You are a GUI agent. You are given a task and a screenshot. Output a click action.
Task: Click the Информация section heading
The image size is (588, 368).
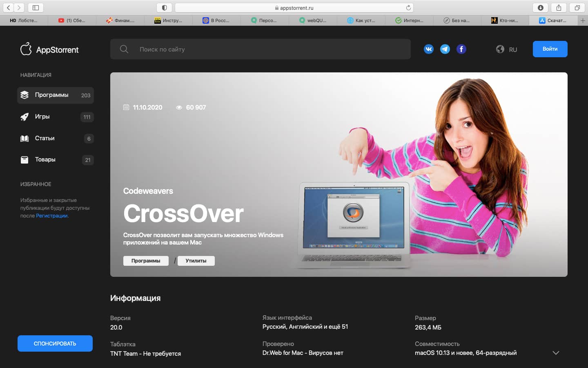[136, 298]
